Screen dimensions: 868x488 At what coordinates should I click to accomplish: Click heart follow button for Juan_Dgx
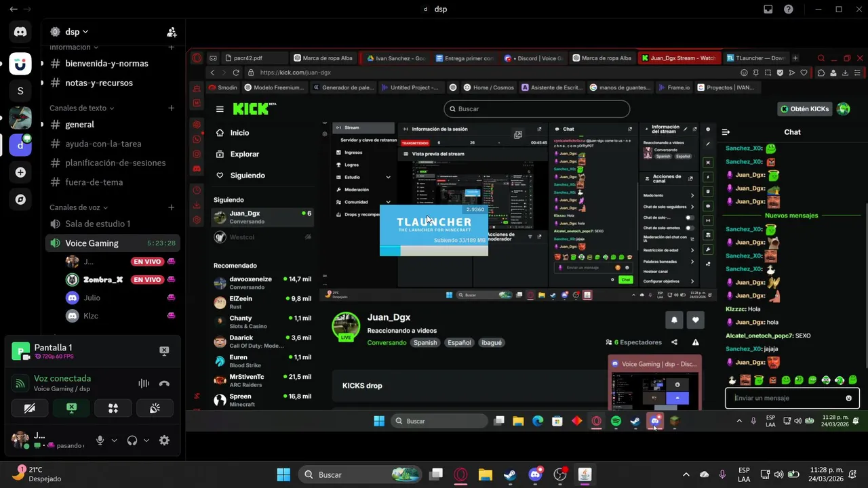click(695, 320)
